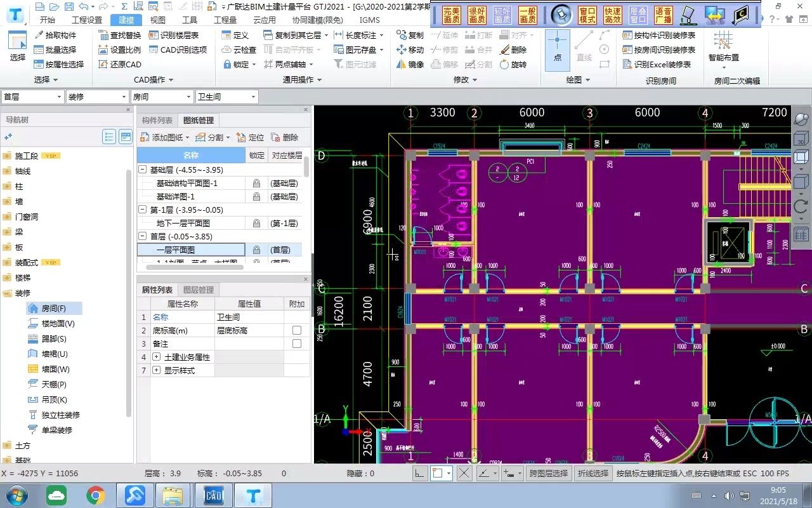
Task: Open the 工程量 ribbon tab
Action: pos(225,20)
